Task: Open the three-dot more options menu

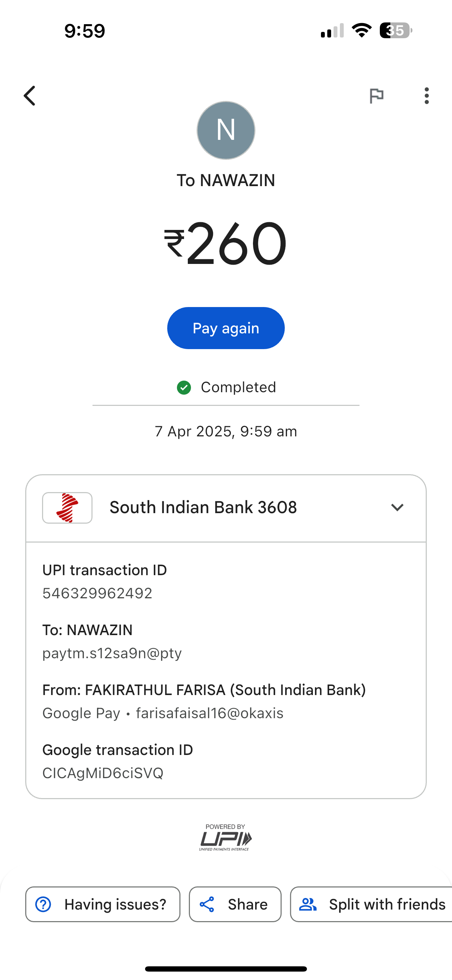Action: click(426, 95)
